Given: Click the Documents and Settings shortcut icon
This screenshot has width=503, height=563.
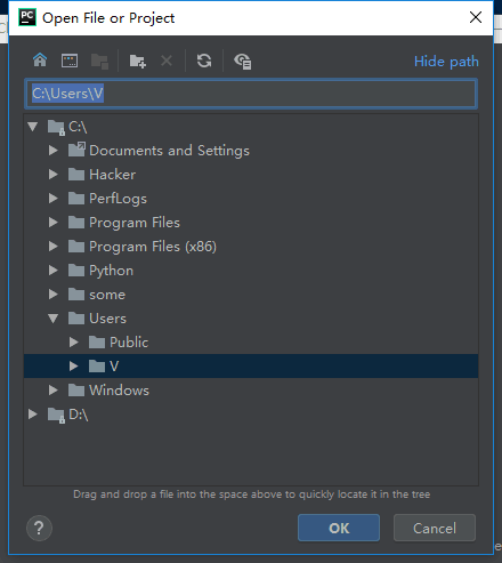Looking at the screenshot, I should pyautogui.click(x=77, y=149).
